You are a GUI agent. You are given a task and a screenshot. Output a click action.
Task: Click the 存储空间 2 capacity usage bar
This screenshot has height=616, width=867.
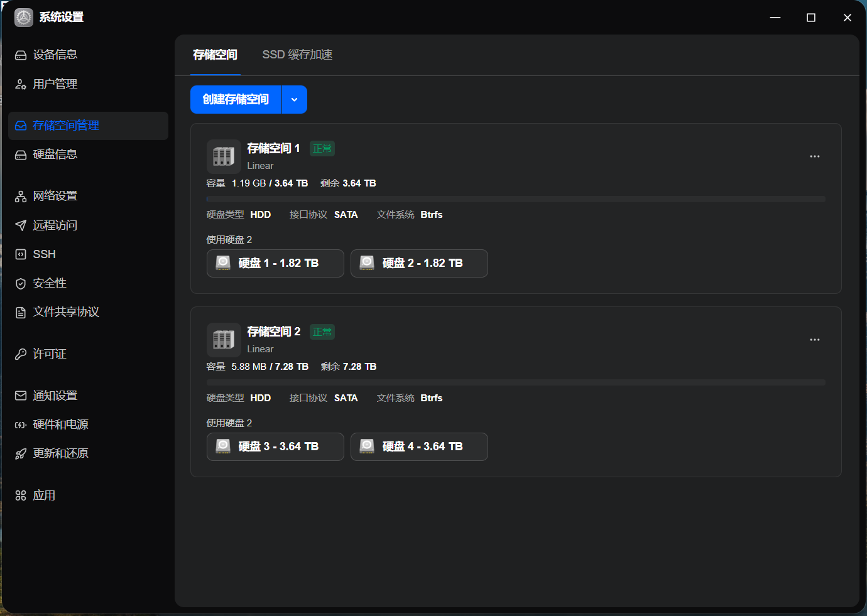516,382
